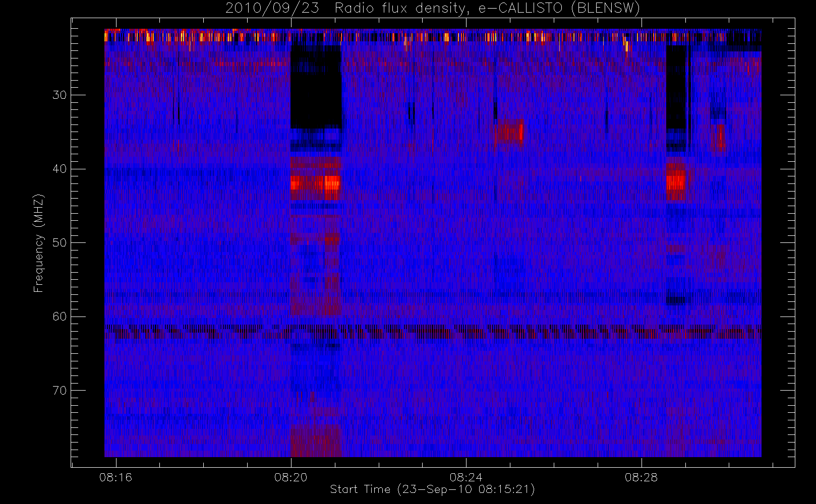Image resolution: width=816 pixels, height=504 pixels.
Task: Click the 08:16 time tick label
Action: (115, 477)
